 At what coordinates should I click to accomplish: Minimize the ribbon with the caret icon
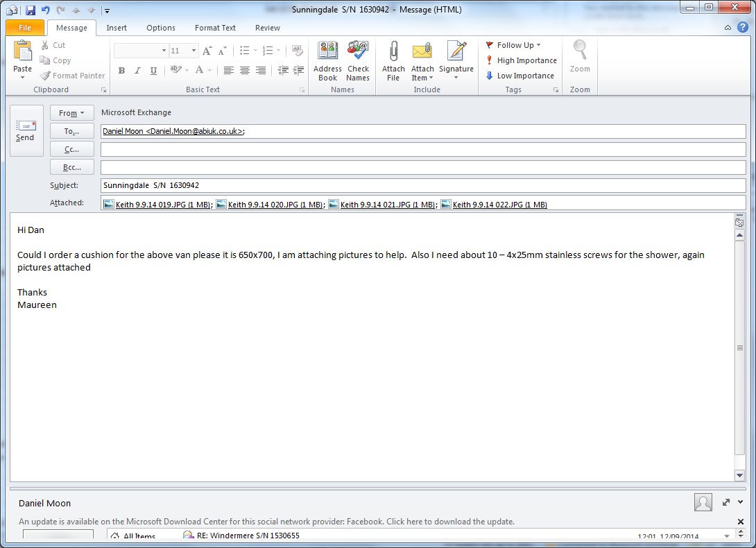[x=728, y=28]
